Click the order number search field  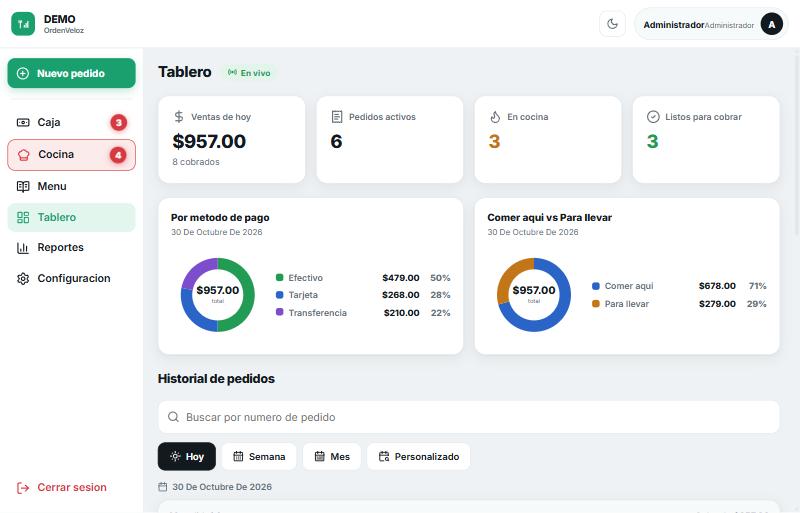469,417
